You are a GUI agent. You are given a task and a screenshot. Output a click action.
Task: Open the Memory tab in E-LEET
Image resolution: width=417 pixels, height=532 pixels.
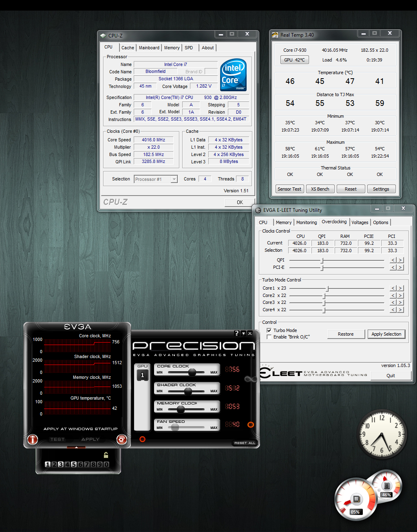284,222
